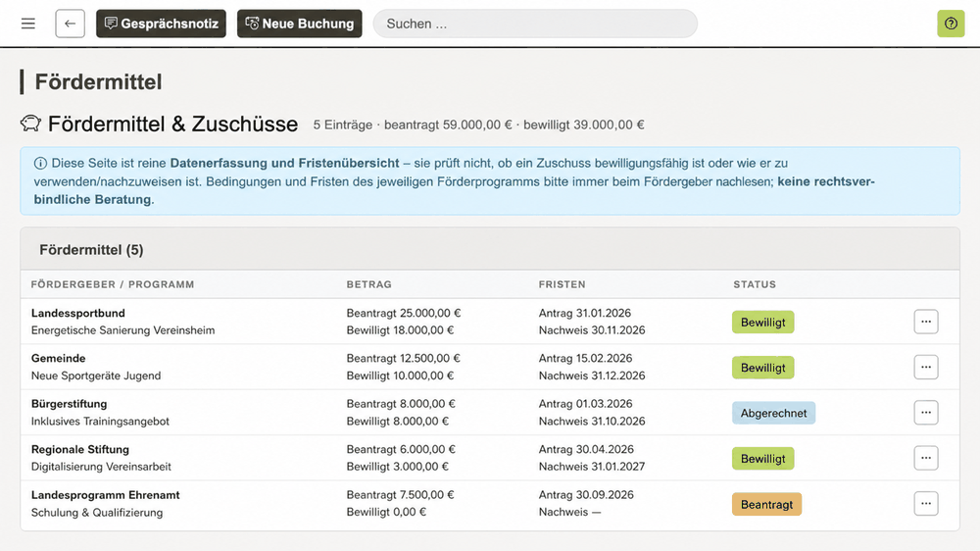The height and width of the screenshot is (551, 980).
Task: Open row actions for Landessportbund
Action: pos(926,322)
